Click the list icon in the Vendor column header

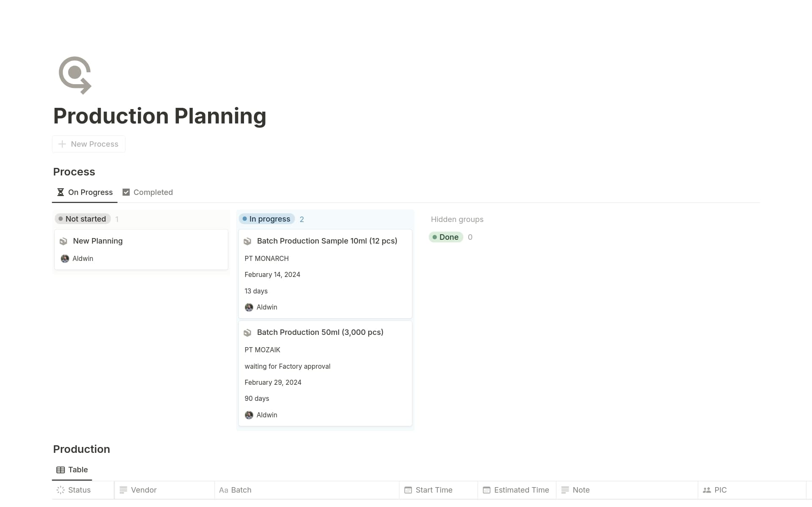coord(123,490)
